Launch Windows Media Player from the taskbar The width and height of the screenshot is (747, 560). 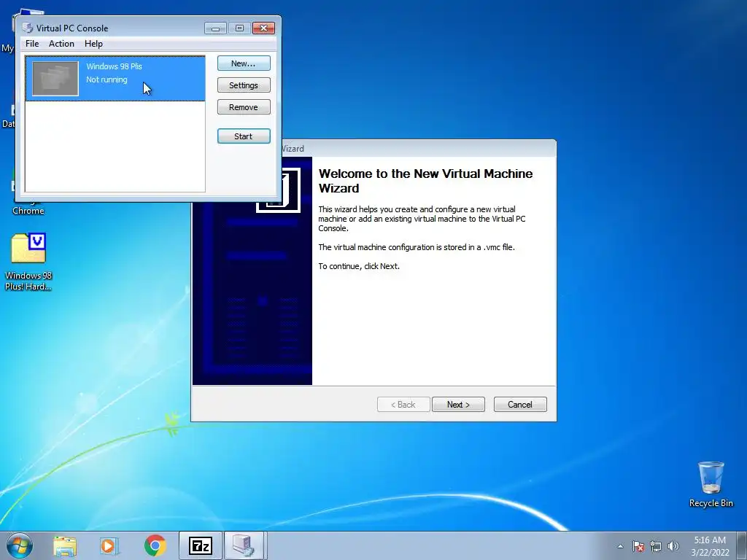(x=109, y=545)
